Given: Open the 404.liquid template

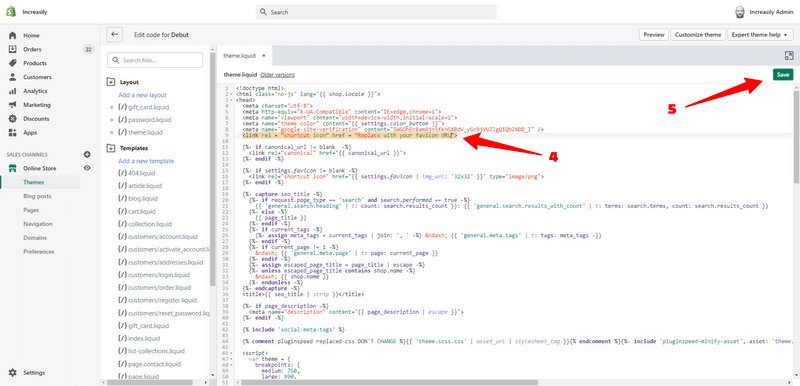Looking at the screenshot, I should pyautogui.click(x=136, y=173).
